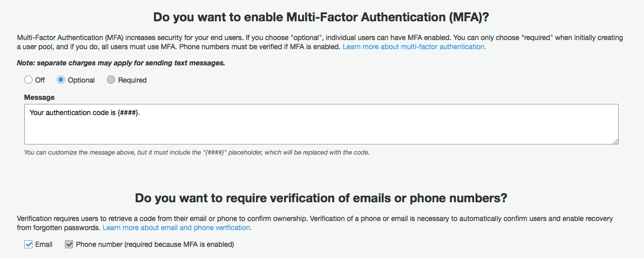
Task: Click the "Email" checkbox label
Action: pyautogui.click(x=44, y=244)
